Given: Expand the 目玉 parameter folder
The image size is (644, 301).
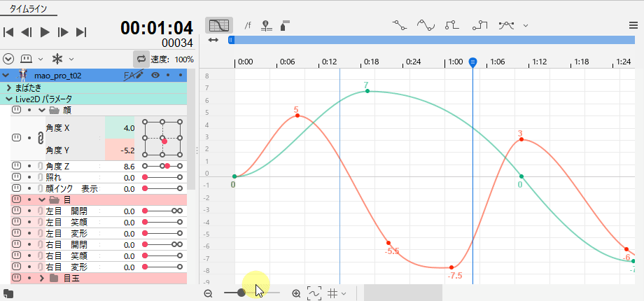Looking at the screenshot, I should 42,279.
